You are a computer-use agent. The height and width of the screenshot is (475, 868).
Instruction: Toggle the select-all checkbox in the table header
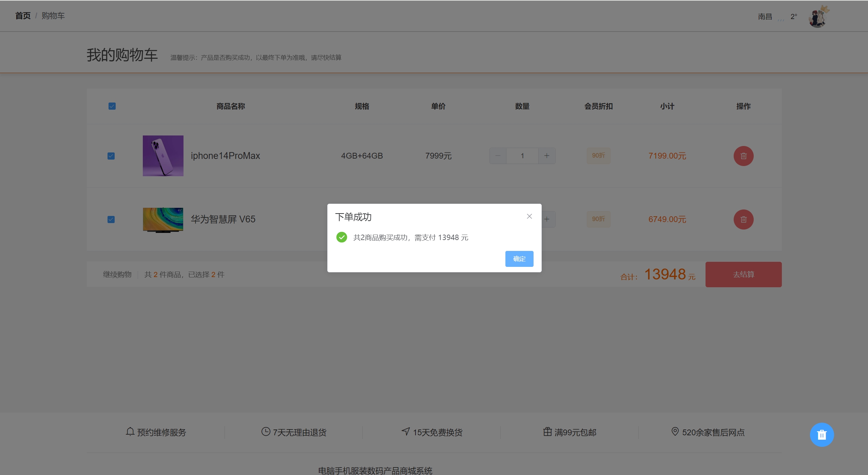coord(112,106)
